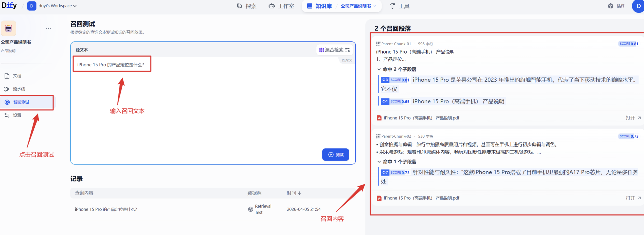This screenshot has width=644, height=235.
Task: Click the C-1 child chunk tag
Action: pos(385,101)
